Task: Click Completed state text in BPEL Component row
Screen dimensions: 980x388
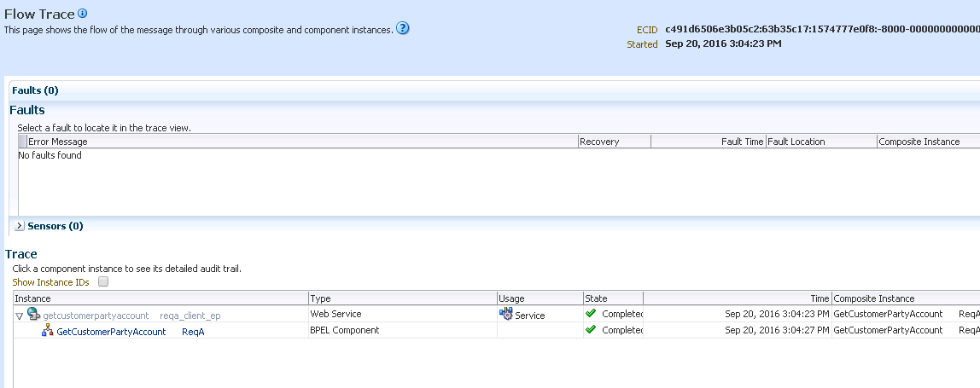Action: pyautogui.click(x=622, y=330)
